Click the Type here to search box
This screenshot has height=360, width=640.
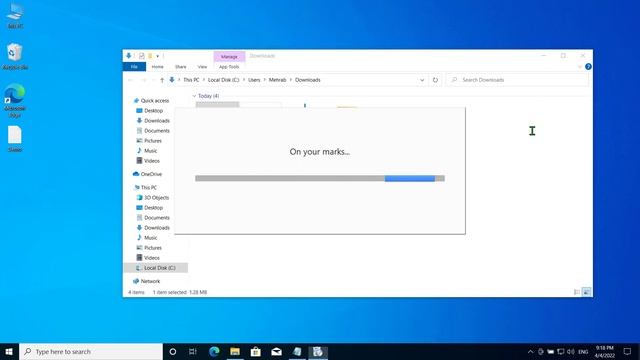91,351
